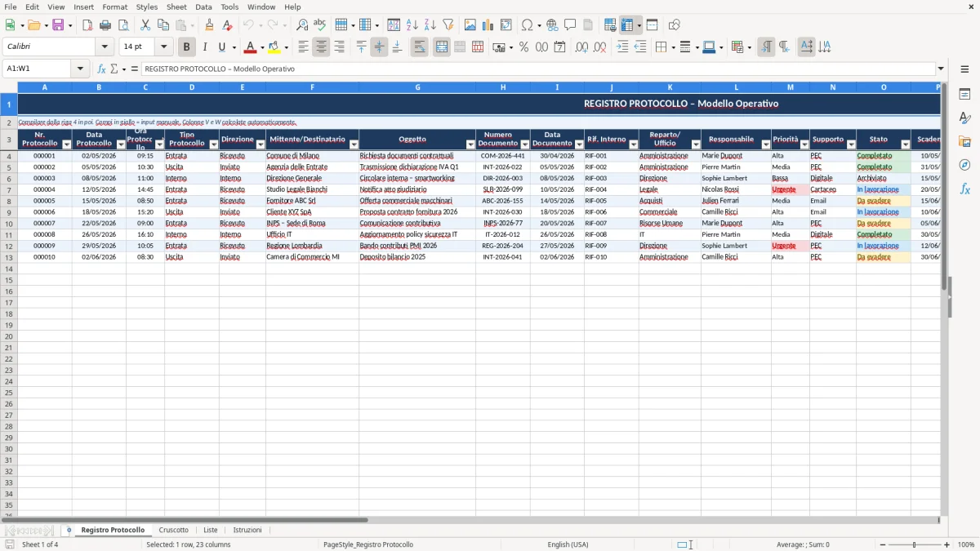Insert an image using the picture icon
The width and height of the screenshot is (980, 551).
tap(470, 25)
